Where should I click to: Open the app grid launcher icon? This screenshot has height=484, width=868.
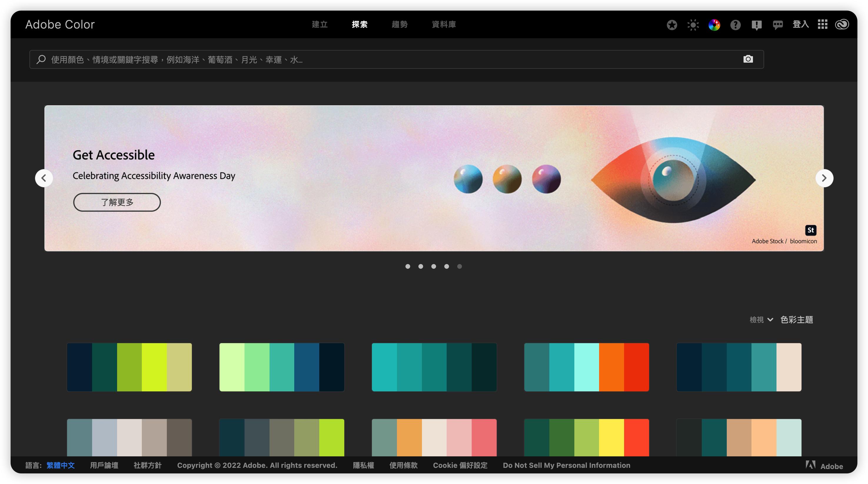click(822, 24)
